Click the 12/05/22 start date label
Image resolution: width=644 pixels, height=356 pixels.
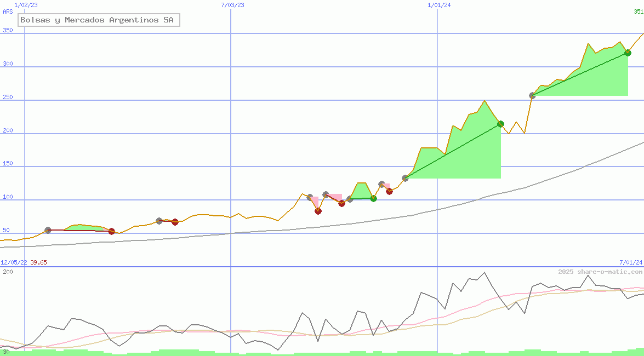click(14, 262)
